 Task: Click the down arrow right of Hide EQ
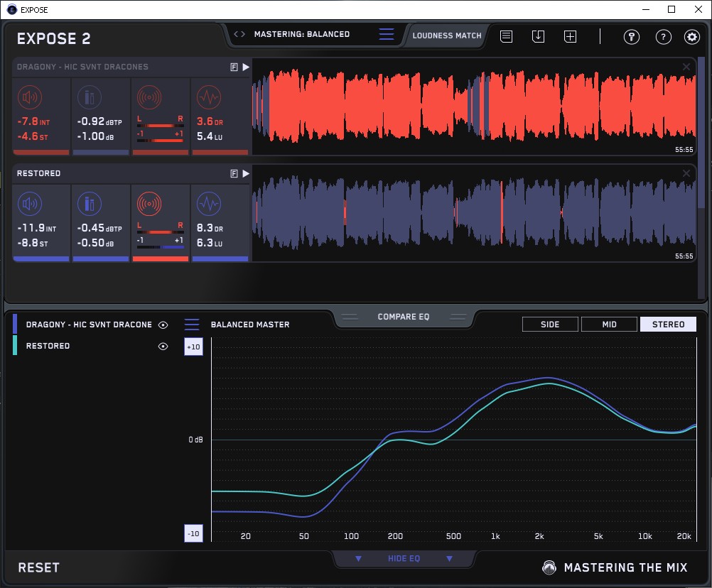tap(449, 558)
